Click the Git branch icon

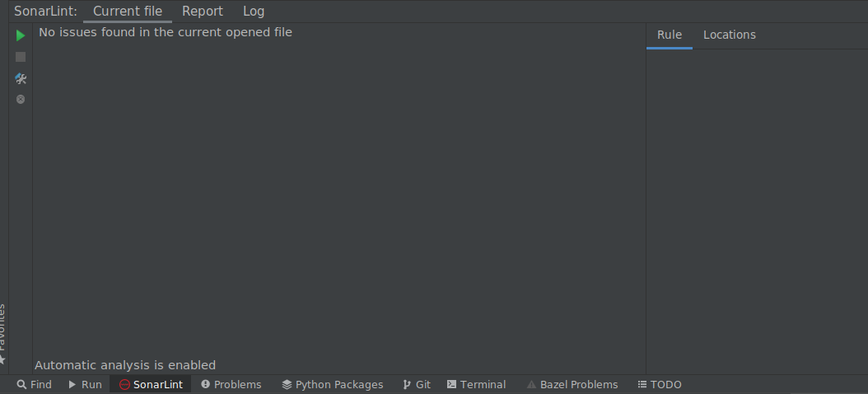tap(407, 385)
